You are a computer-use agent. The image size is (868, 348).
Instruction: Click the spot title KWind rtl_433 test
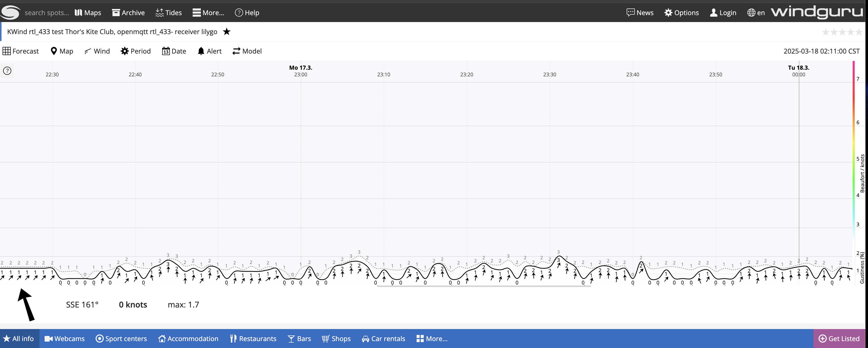(112, 32)
